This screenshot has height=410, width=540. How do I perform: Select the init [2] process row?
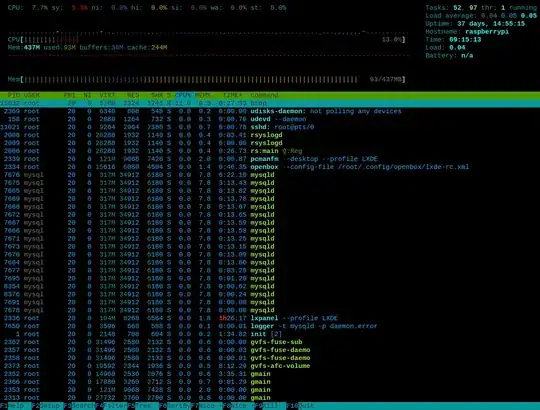click(x=270, y=334)
